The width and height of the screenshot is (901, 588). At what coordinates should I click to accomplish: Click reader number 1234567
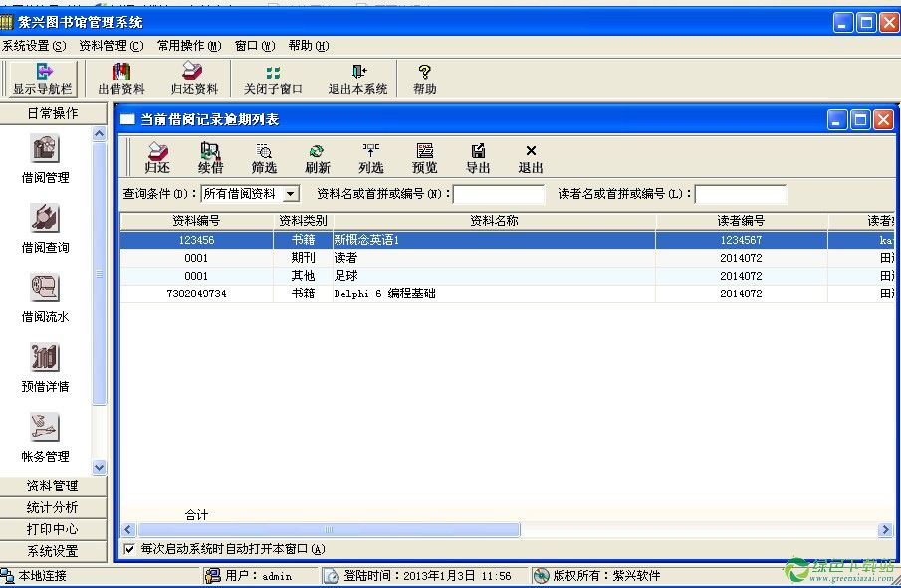(742, 240)
